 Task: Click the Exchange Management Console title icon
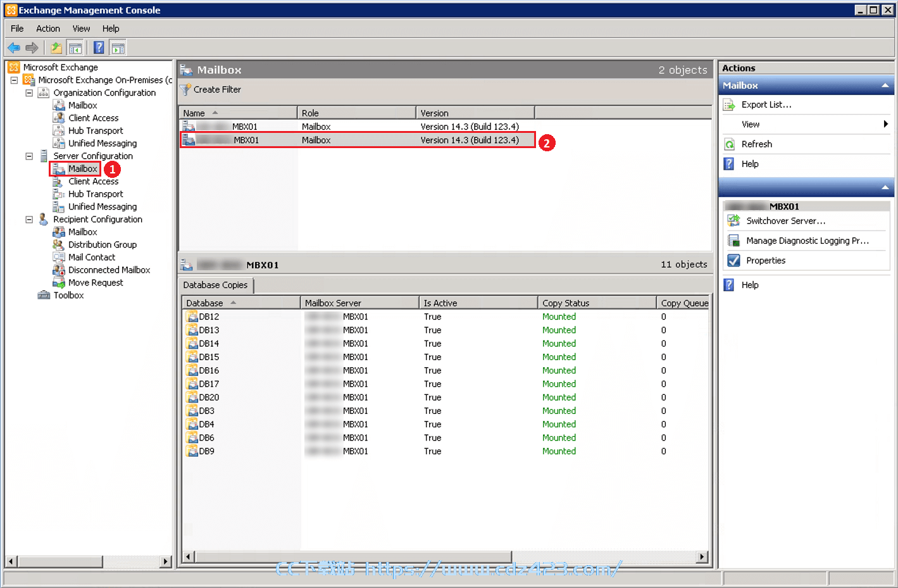[x=11, y=10]
